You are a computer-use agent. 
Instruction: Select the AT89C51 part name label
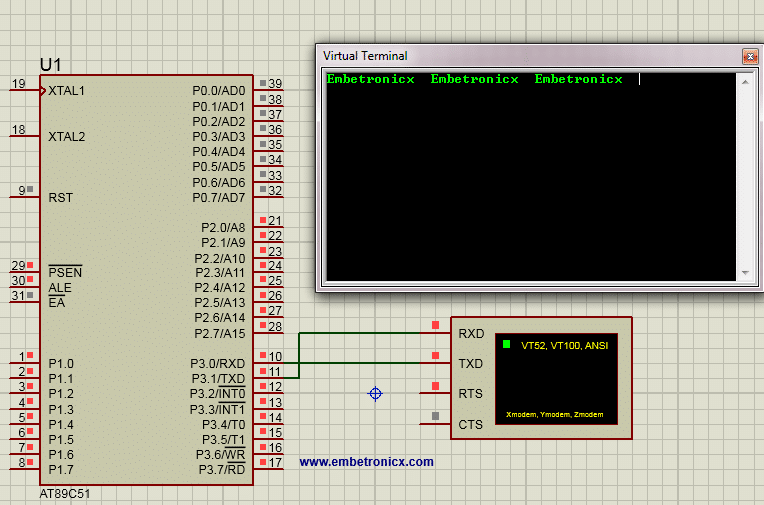click(x=65, y=494)
